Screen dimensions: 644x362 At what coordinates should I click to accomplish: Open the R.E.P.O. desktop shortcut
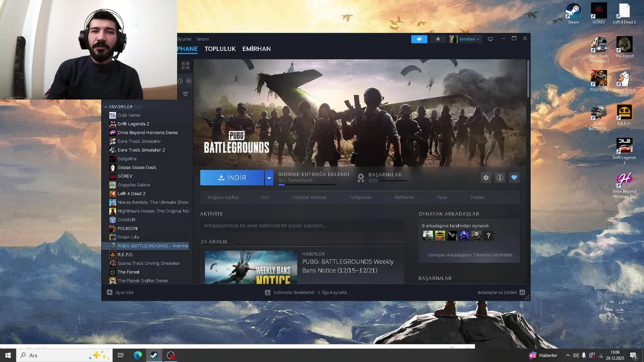(x=624, y=115)
